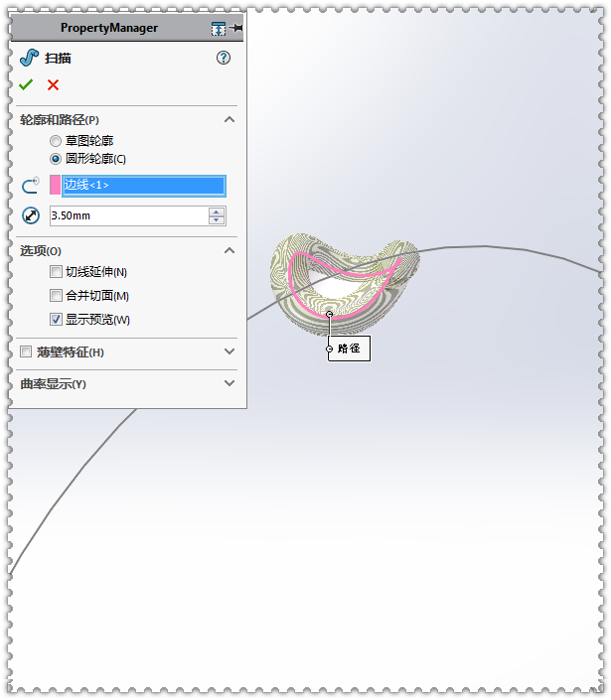Select the 草图轮廓 radio option
The image size is (611, 700).
[56, 141]
